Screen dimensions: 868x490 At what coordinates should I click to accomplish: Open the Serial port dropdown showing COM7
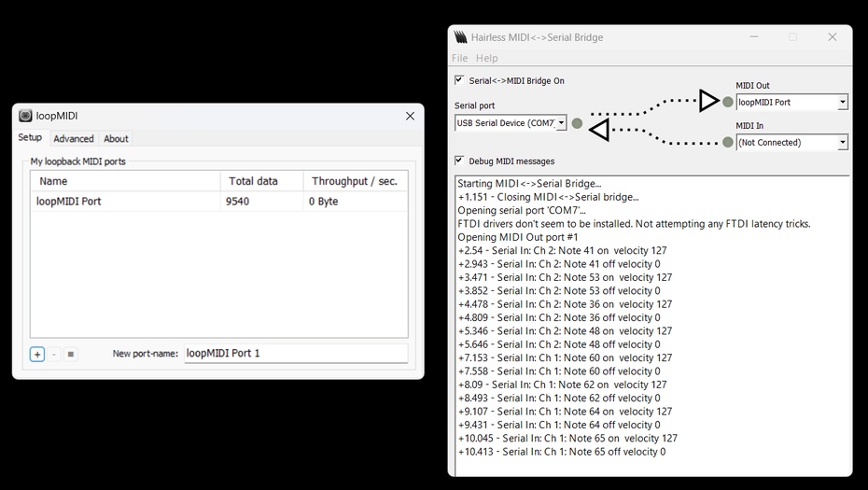coord(511,123)
